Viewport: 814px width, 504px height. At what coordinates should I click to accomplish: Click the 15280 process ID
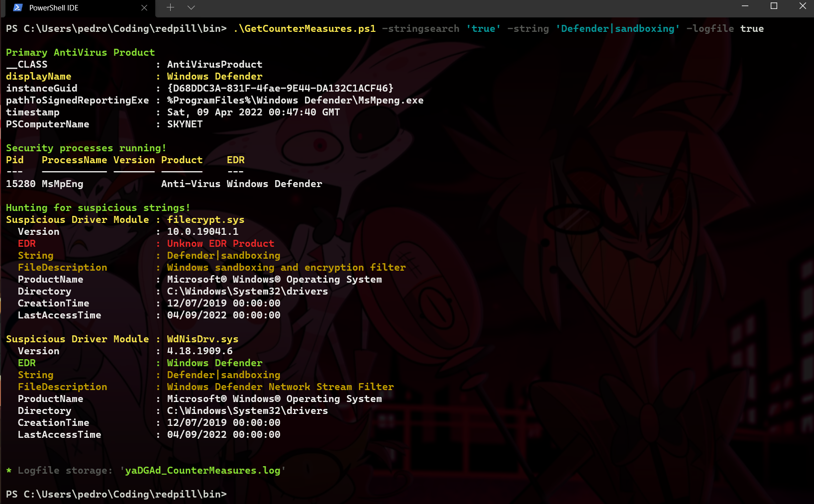[20, 184]
